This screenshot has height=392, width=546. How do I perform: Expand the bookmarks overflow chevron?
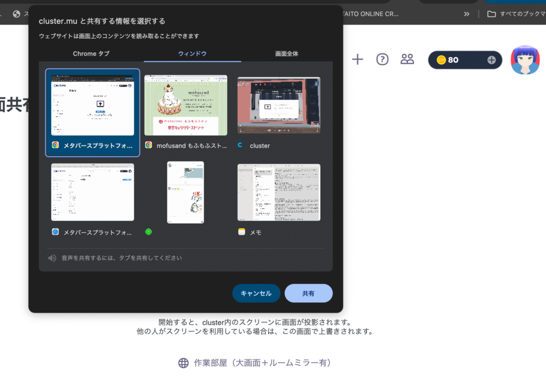tap(467, 14)
